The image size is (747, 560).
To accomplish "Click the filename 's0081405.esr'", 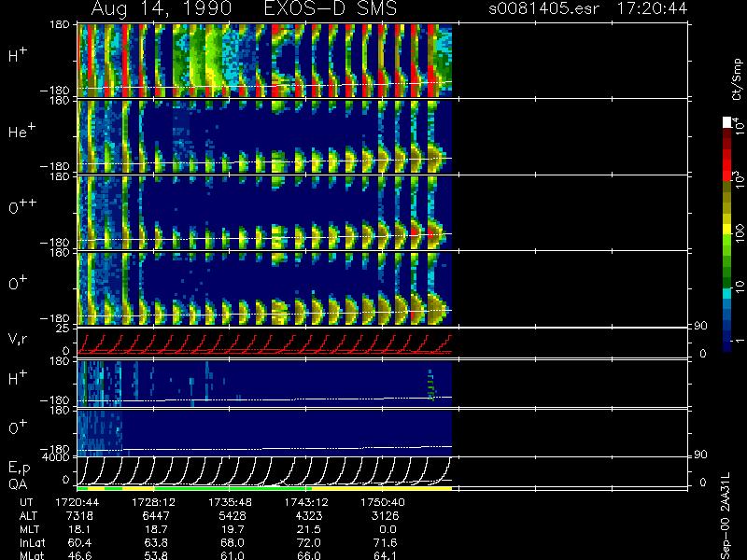I will point(543,8).
